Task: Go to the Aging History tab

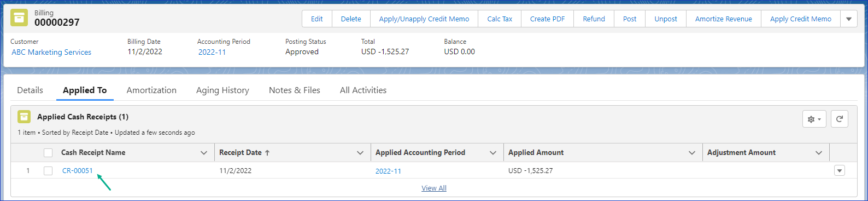Action: point(222,90)
